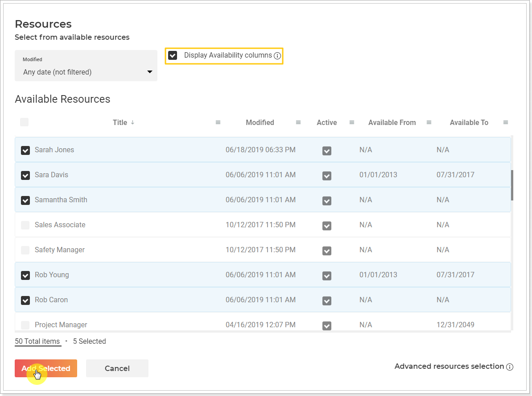Viewport: 532px width, 396px height.
Task: Click the resource list vertical scrollbar thumb
Action: pos(512,185)
